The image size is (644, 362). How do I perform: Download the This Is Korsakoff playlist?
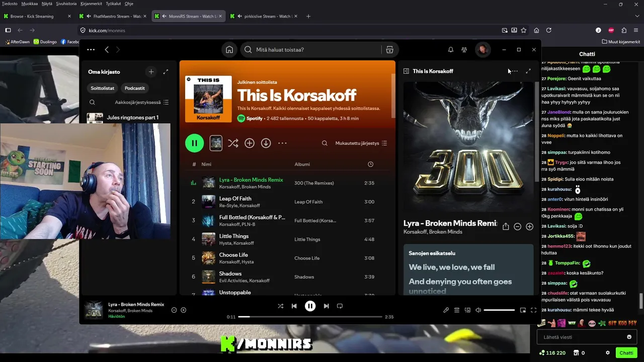click(x=266, y=143)
